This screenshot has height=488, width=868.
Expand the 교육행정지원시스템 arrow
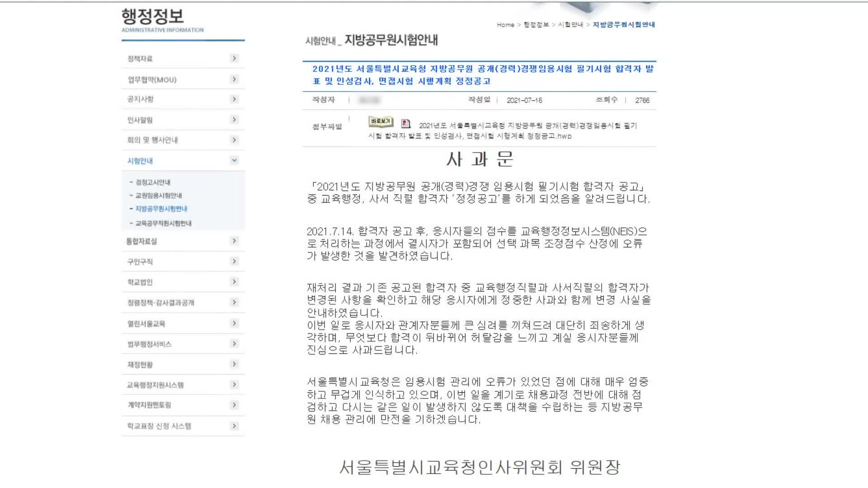tap(234, 385)
